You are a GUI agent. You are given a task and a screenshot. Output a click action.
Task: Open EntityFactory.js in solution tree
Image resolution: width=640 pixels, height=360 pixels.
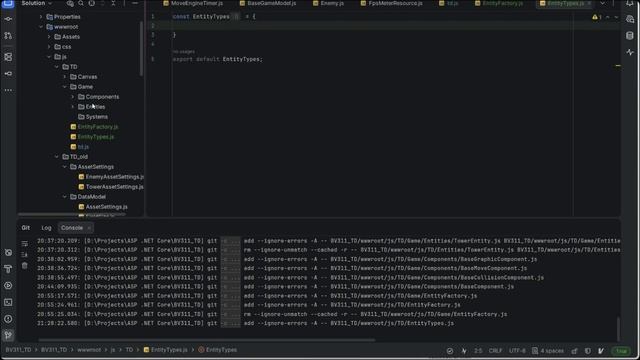[98, 127]
